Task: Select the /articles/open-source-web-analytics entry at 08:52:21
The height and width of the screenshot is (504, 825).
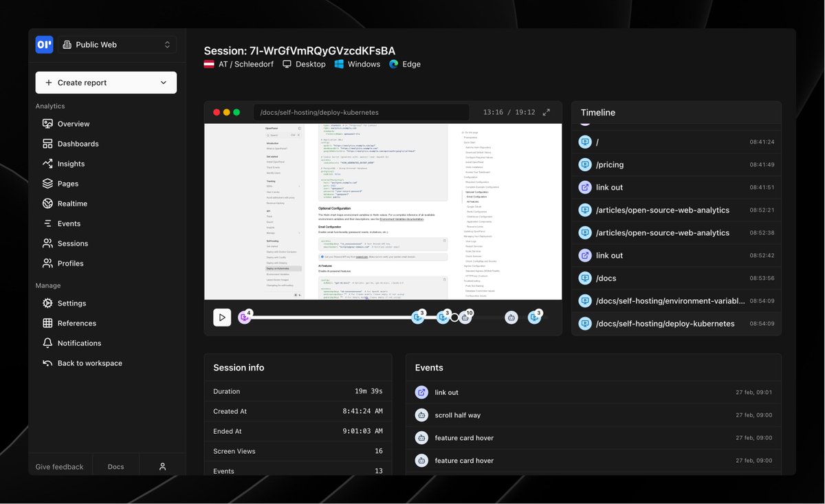Action: 676,210
